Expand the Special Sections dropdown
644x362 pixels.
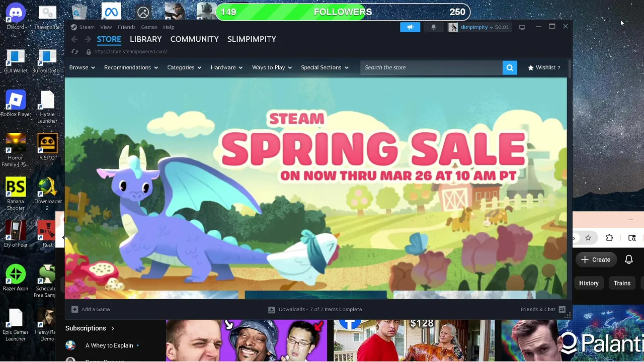click(325, 67)
